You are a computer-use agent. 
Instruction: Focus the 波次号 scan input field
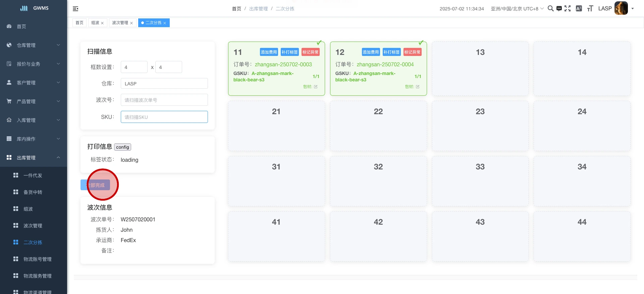[x=164, y=100]
